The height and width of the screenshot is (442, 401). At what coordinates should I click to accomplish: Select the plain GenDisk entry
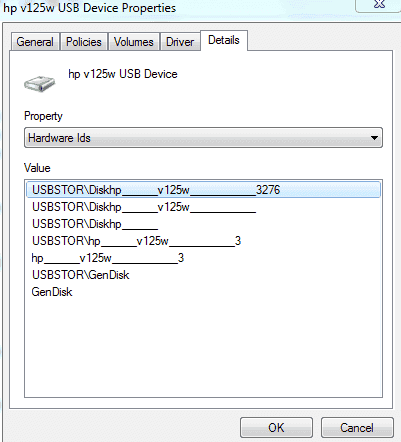[203, 292]
